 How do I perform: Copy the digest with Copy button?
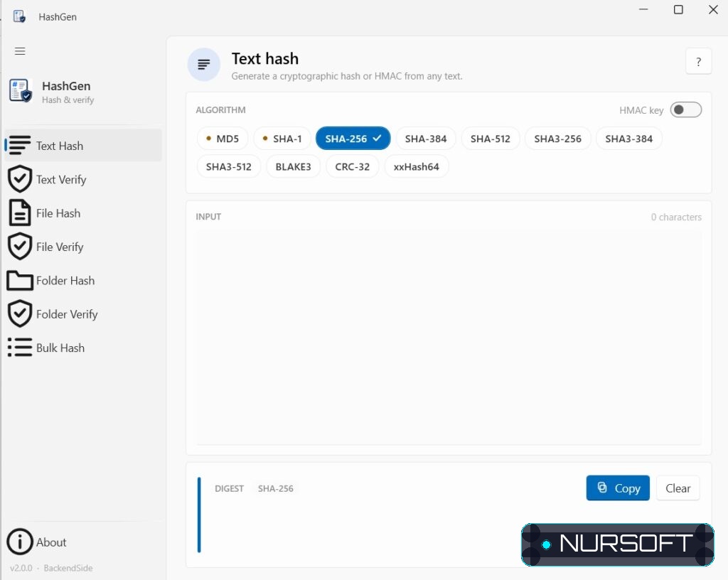pos(618,488)
